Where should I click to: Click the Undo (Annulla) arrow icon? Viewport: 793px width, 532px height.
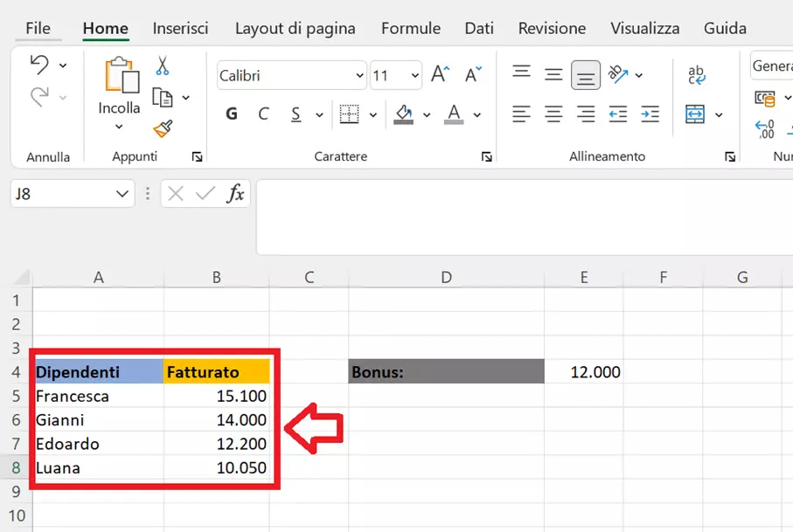point(39,65)
